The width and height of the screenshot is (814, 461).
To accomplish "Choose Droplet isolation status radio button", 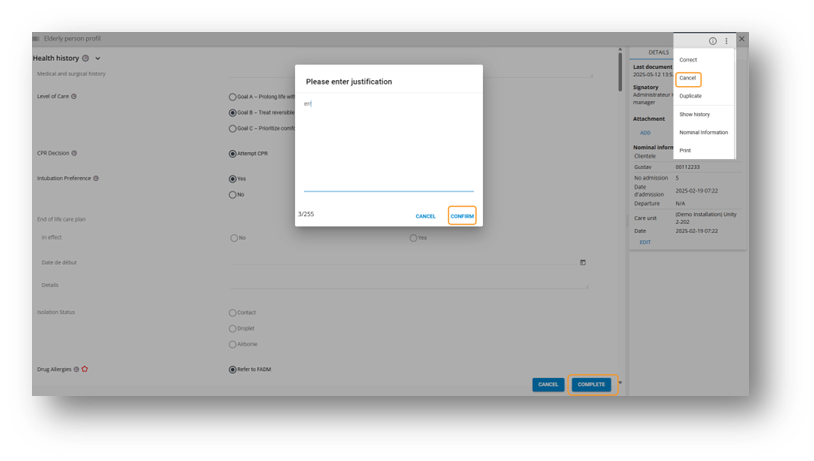I will [233, 328].
